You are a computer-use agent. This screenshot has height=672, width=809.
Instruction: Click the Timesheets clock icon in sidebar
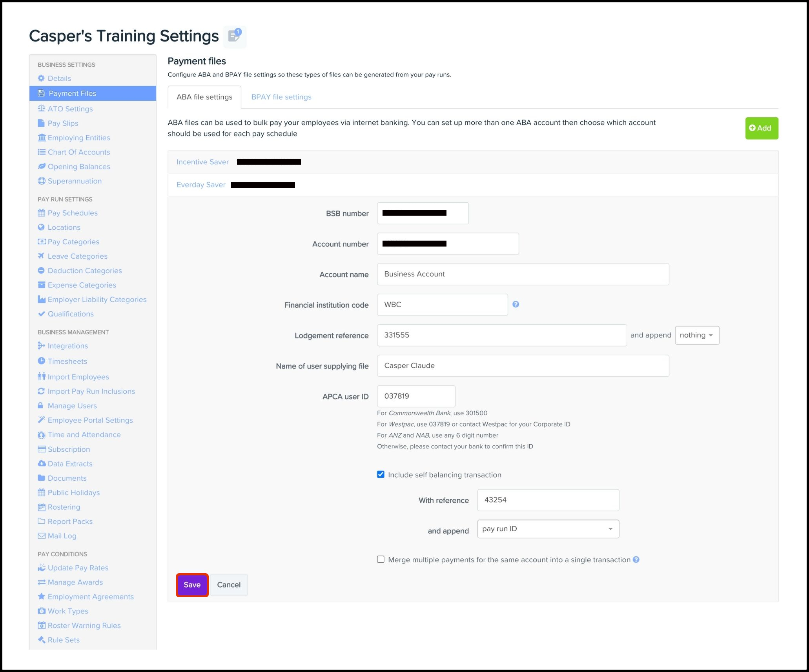point(41,361)
